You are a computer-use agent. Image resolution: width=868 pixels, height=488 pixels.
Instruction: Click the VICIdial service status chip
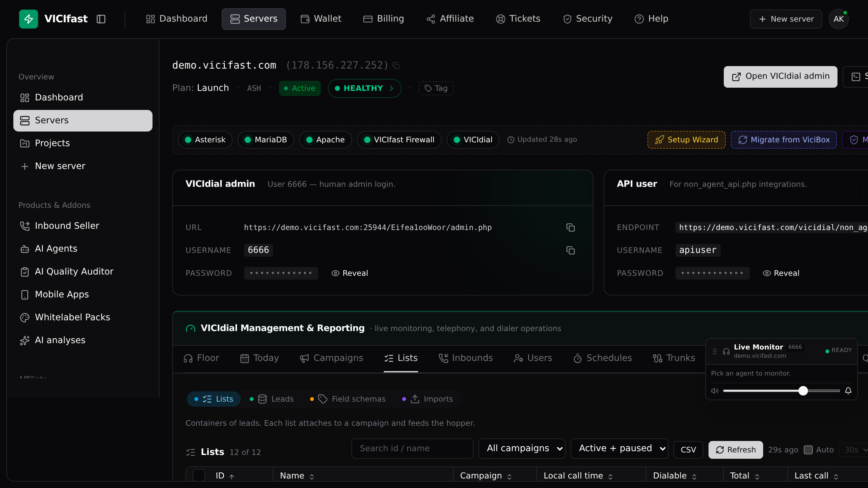tap(473, 140)
